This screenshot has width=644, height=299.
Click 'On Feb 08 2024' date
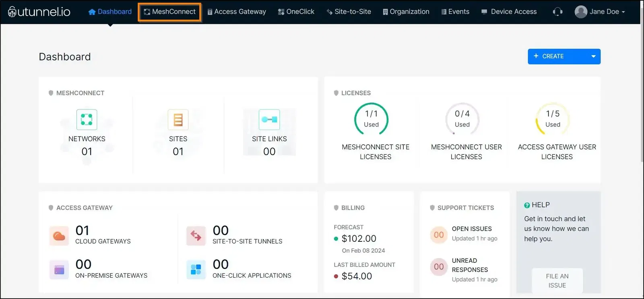[x=363, y=251]
